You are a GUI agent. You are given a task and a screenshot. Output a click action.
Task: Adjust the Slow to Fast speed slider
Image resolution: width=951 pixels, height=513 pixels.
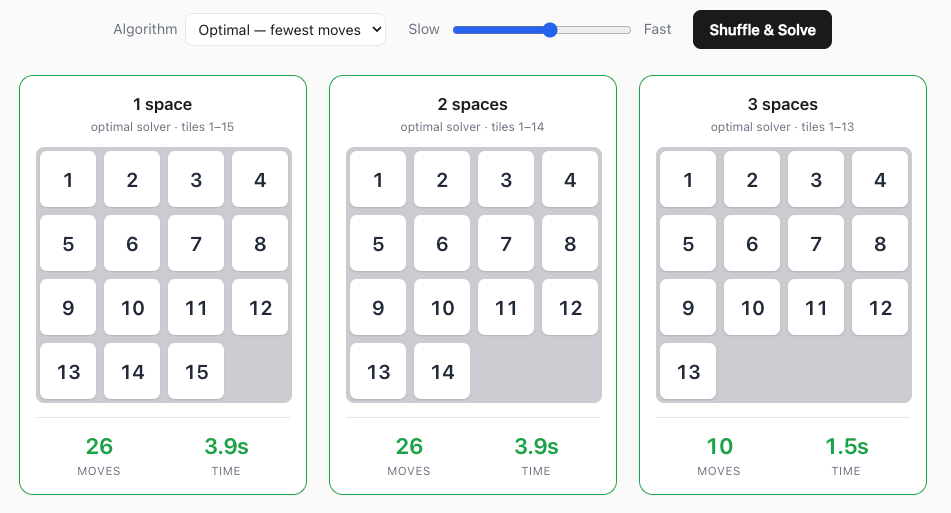[542, 30]
